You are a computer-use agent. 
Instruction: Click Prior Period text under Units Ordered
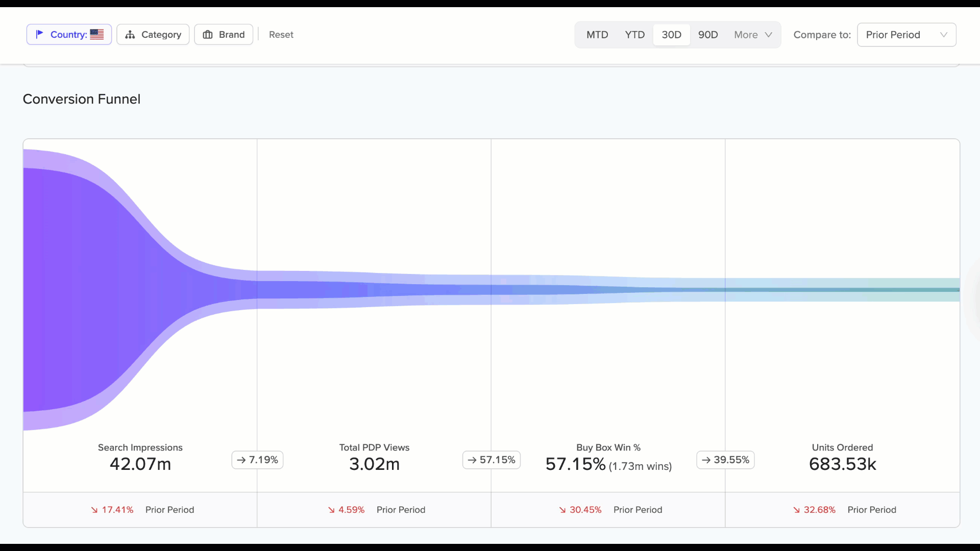pyautogui.click(x=872, y=510)
